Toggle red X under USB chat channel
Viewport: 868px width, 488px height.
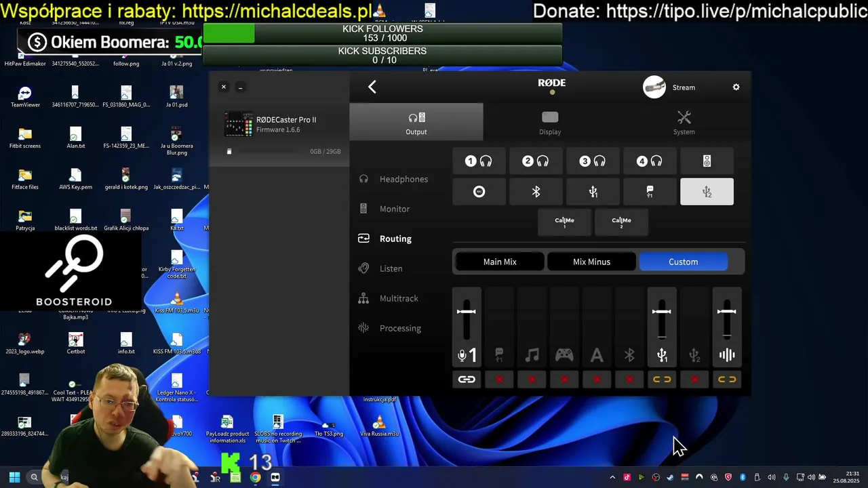pyautogui.click(x=499, y=380)
